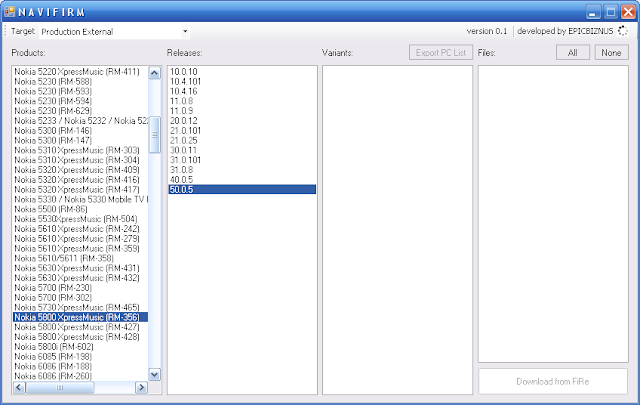
Task: Select release 10.4.16
Action: (x=242, y=91)
